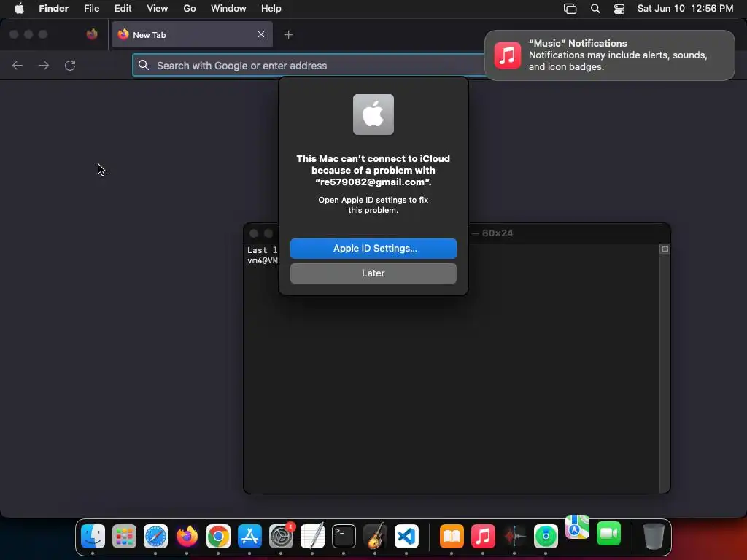Click the date and time in menu bar

[x=685, y=8]
